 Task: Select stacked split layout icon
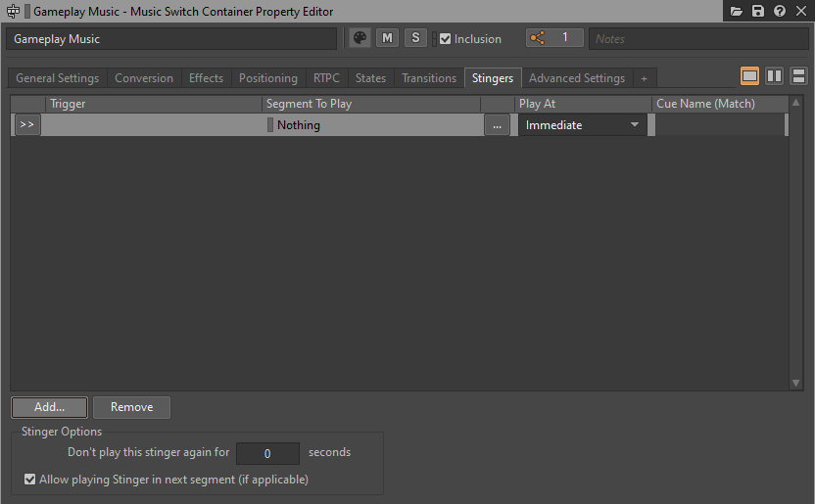798,76
